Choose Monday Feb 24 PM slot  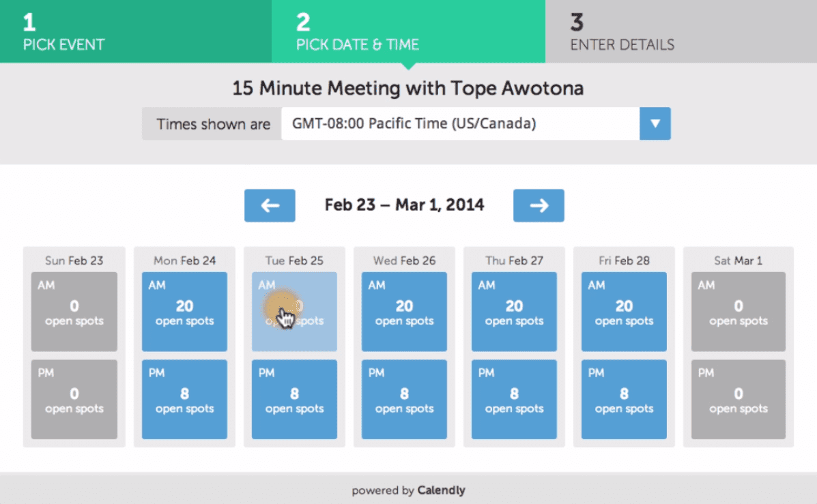(184, 400)
